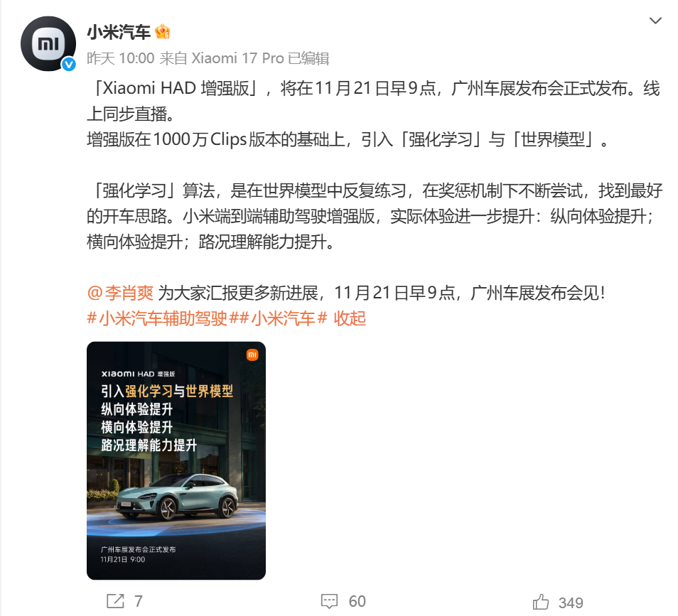Screen dimensions: 678x616
Task: Click the Mi logo on poster image
Action: click(252, 355)
